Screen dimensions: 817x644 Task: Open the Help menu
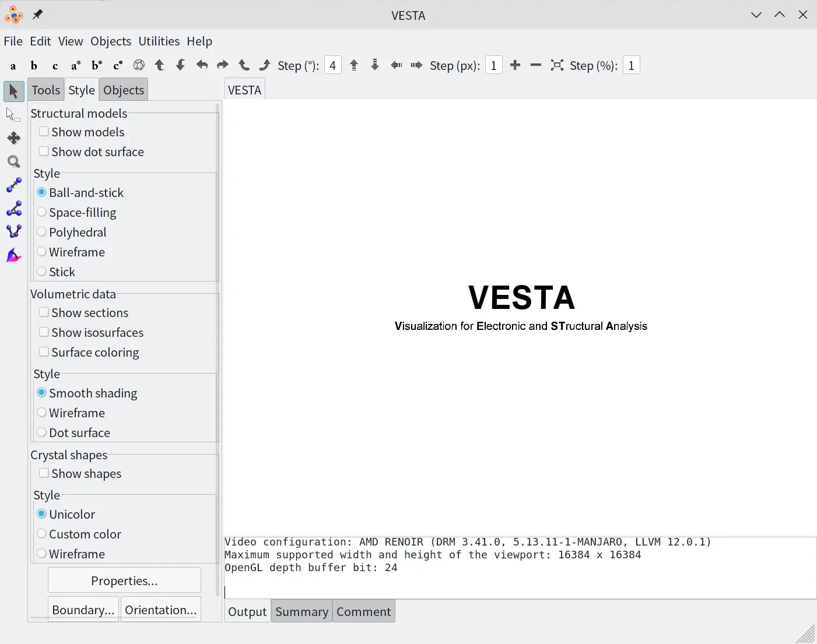(x=199, y=41)
